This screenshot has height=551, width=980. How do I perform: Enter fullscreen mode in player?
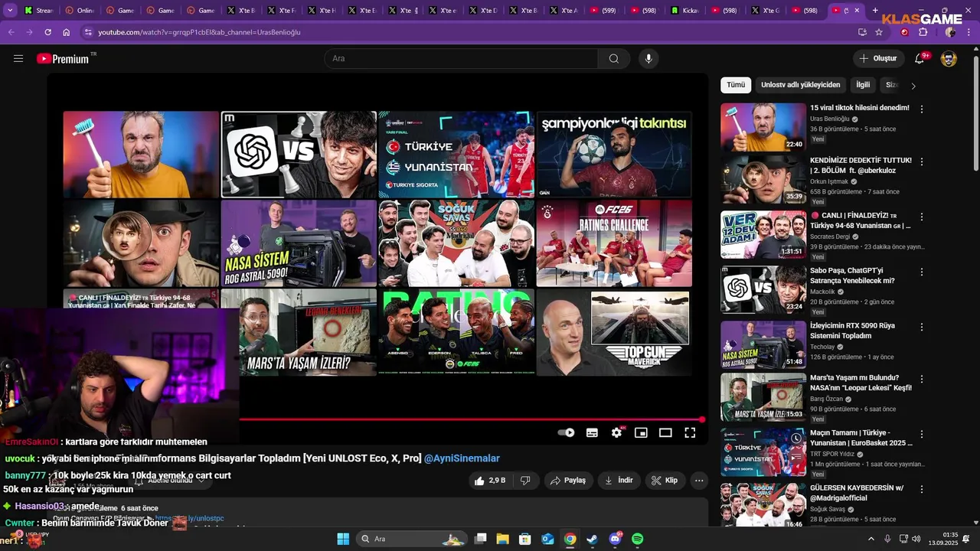[690, 432]
